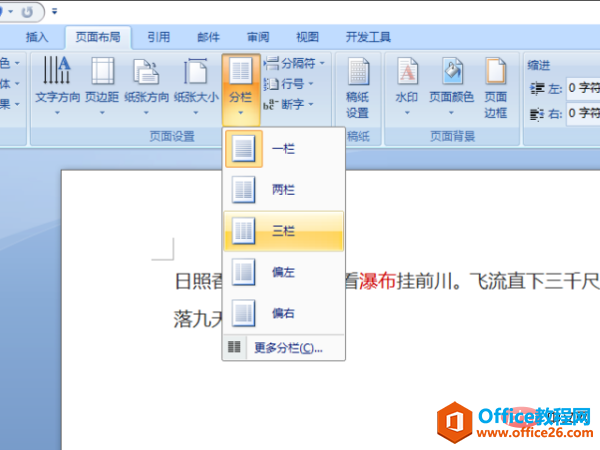Image resolution: width=600 pixels, height=450 pixels.
Task: Collapse the 分栏 columns dropdown button
Action: coord(241,90)
